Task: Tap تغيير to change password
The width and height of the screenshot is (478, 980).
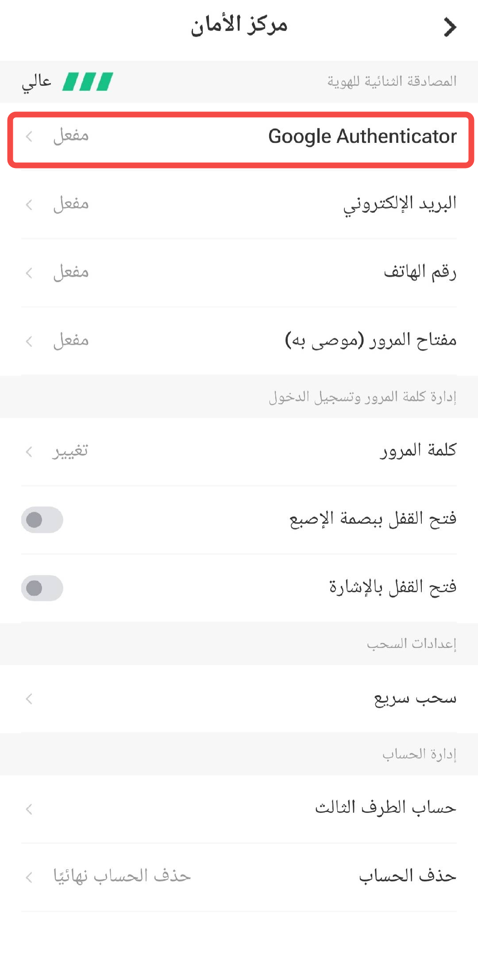Action: (70, 451)
